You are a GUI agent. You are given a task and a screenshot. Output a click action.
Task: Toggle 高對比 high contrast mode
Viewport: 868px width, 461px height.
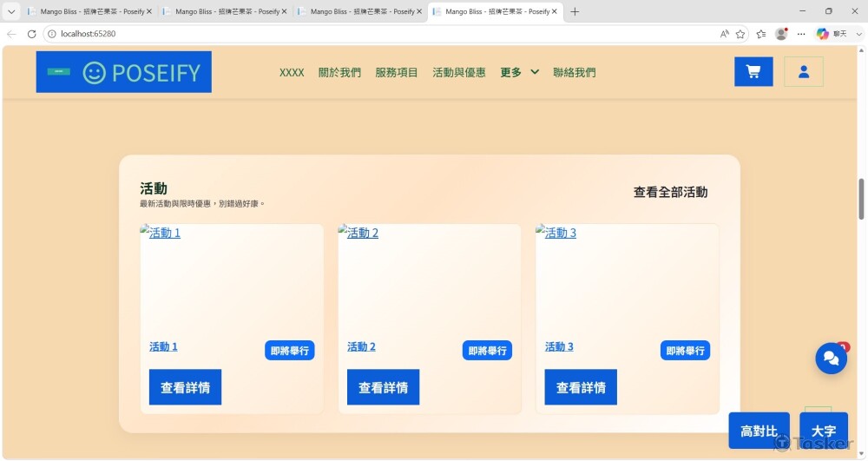pos(759,431)
